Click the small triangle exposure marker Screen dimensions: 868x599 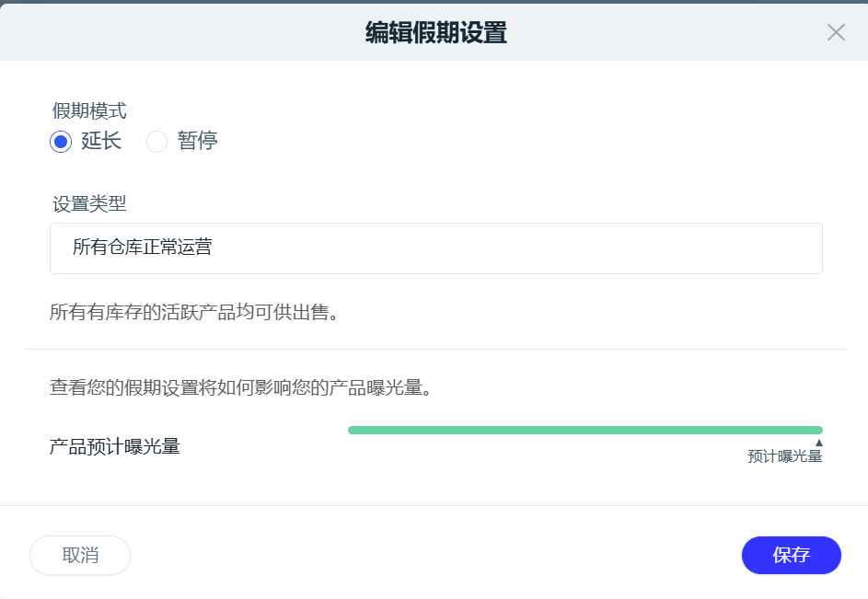coord(818,443)
